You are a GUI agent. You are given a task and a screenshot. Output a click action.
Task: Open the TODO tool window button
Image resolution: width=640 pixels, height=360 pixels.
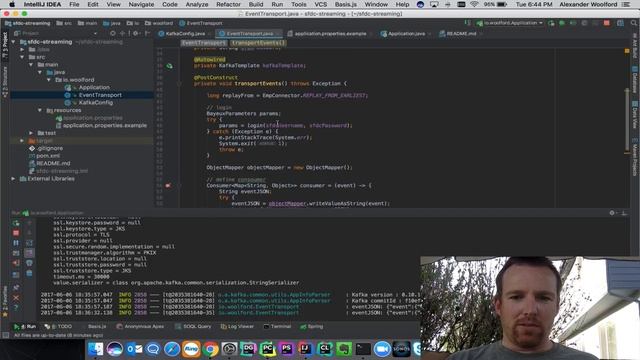pyautogui.click(x=58, y=327)
